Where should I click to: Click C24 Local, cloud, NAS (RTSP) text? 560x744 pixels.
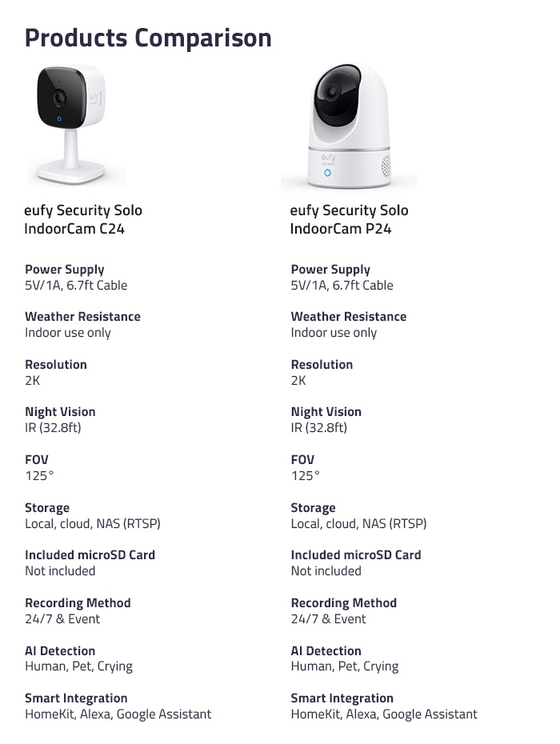(93, 524)
